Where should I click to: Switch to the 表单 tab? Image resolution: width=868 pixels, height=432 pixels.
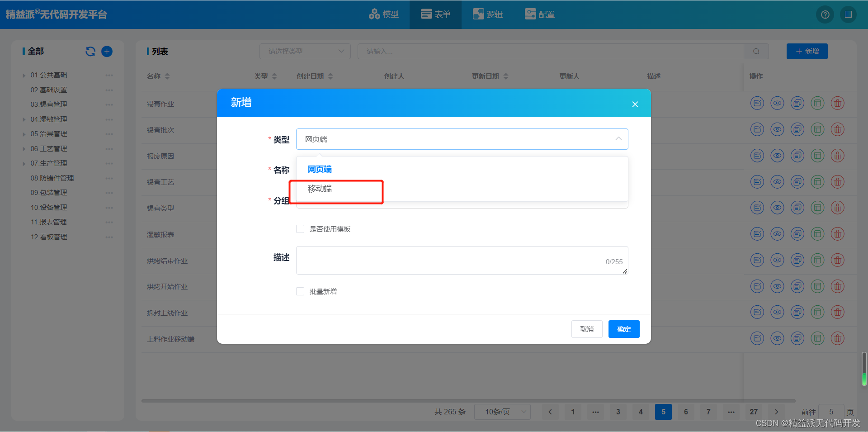point(435,14)
